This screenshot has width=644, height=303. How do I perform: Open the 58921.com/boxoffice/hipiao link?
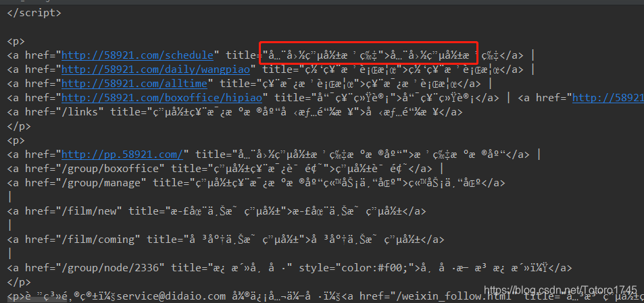[x=162, y=98]
